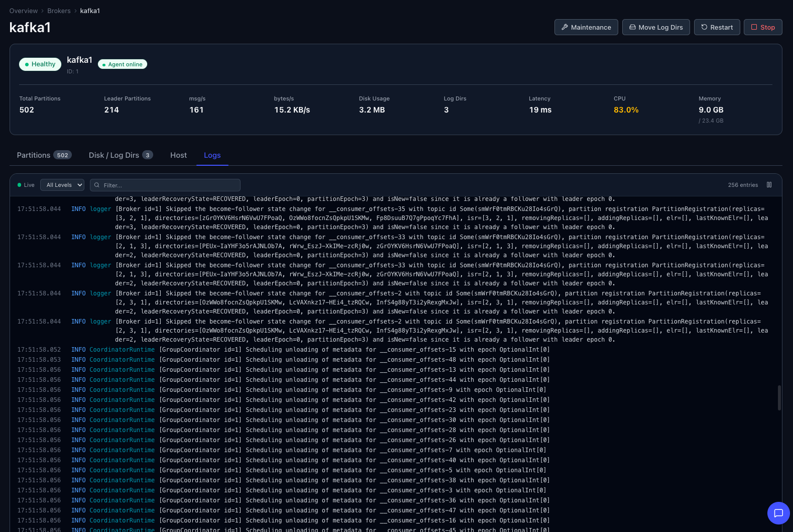Click the Agent online badge
The image size is (793, 532).
[123, 64]
